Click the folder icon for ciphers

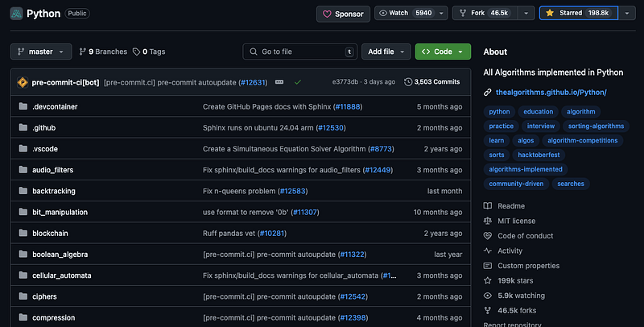(23, 296)
